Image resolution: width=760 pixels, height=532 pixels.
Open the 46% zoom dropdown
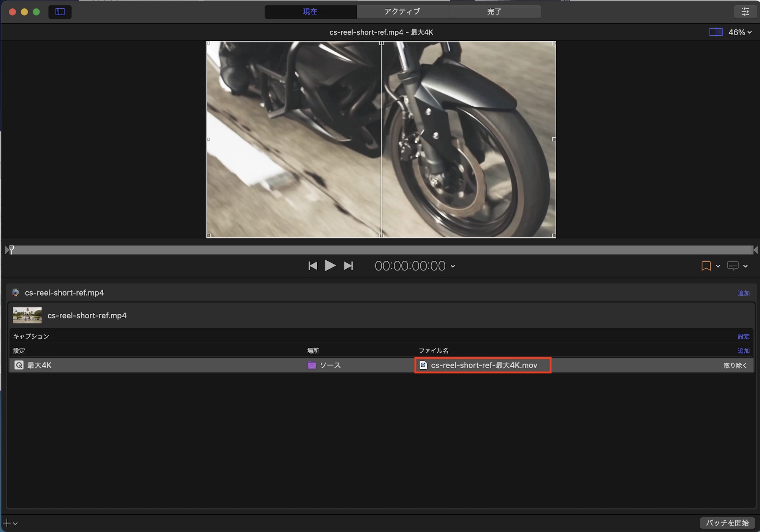tap(740, 33)
